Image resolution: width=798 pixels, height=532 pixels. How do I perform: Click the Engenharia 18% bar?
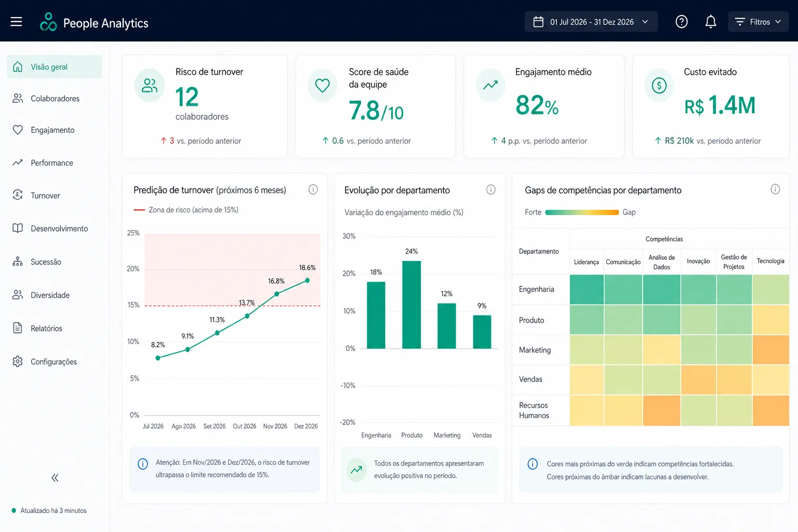click(x=376, y=315)
